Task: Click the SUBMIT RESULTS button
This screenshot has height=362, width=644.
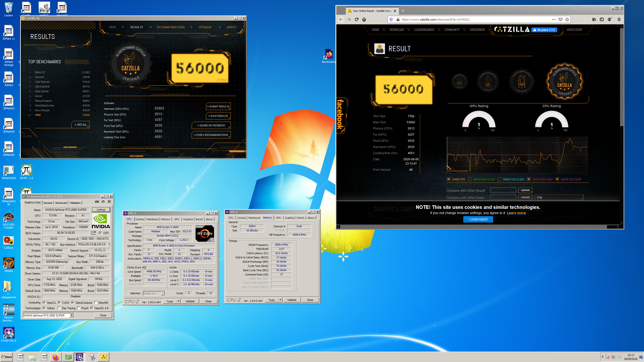Action: pos(218,106)
